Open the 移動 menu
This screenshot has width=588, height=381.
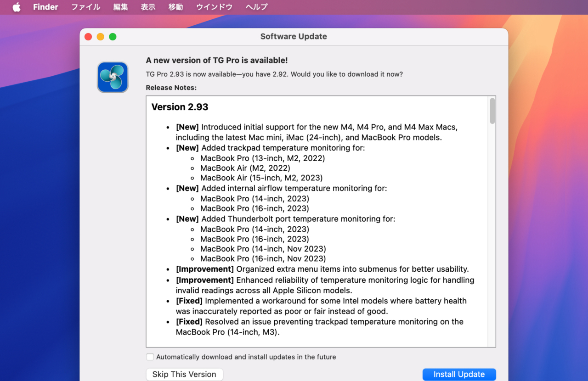[x=175, y=7]
